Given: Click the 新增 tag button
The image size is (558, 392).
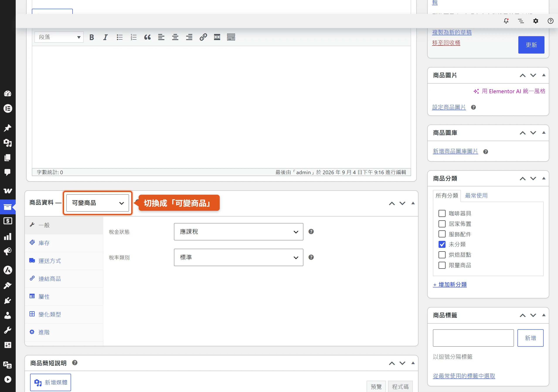Looking at the screenshot, I should 530,338.
